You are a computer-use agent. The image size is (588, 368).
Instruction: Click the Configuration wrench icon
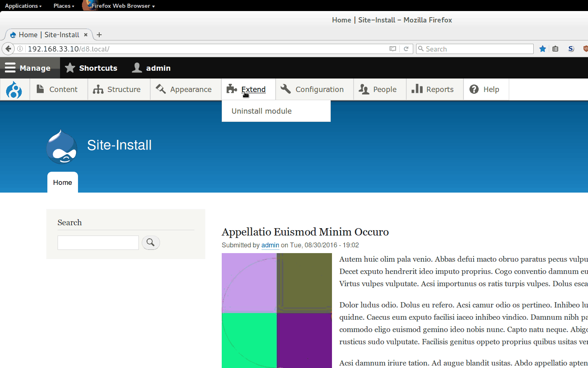pyautogui.click(x=286, y=89)
